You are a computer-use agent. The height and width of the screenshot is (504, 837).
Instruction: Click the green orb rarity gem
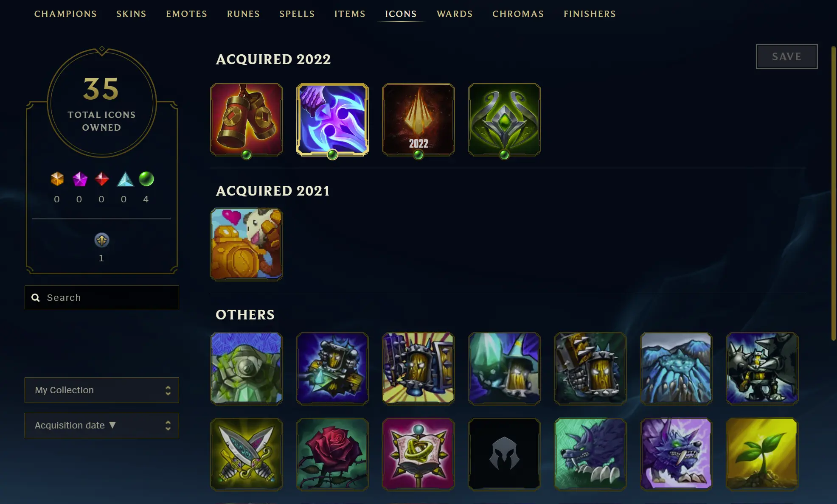[x=146, y=179]
